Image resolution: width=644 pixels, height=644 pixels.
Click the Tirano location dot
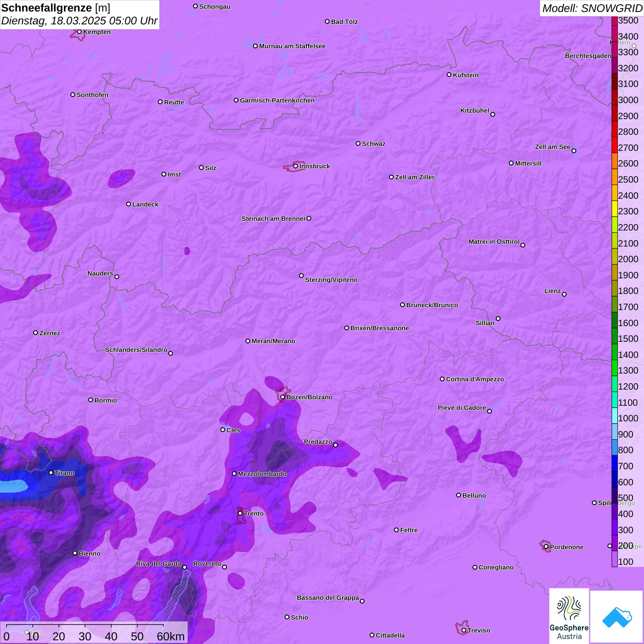click(x=51, y=472)
